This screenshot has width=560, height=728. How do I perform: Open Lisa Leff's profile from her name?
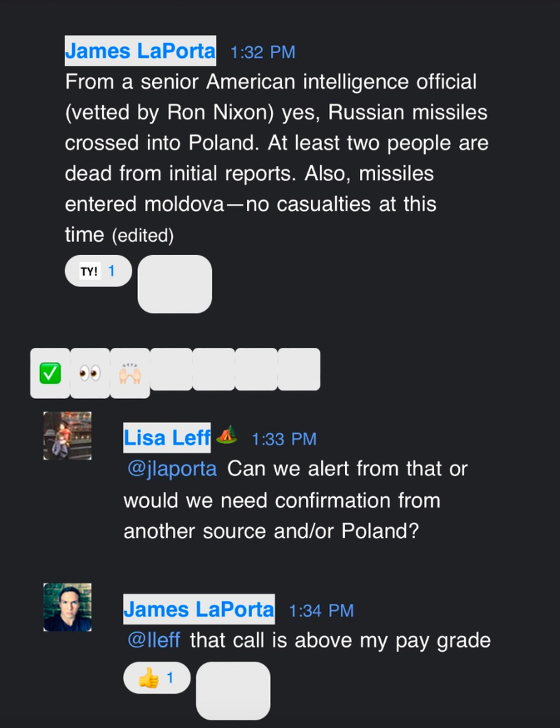point(167,437)
